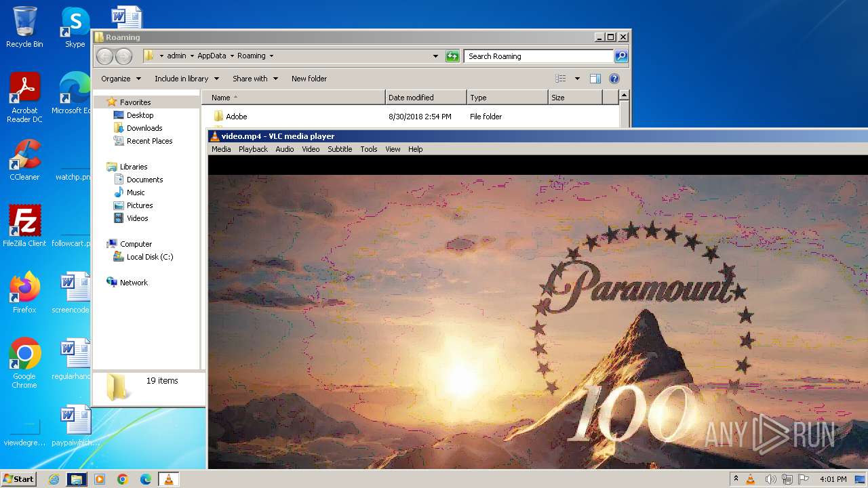Screen dimensions: 868x488
Task: Click the volume speaker tray icon
Action: click(770, 479)
